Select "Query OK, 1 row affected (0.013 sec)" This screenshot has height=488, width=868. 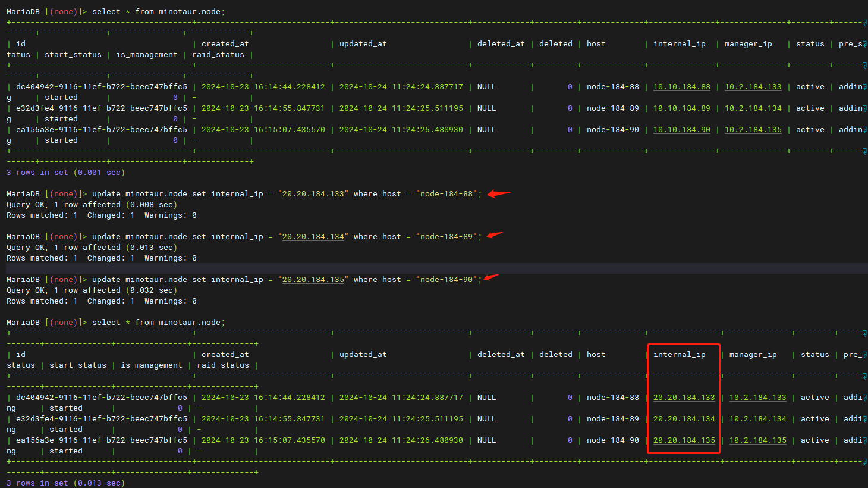pyautogui.click(x=92, y=248)
